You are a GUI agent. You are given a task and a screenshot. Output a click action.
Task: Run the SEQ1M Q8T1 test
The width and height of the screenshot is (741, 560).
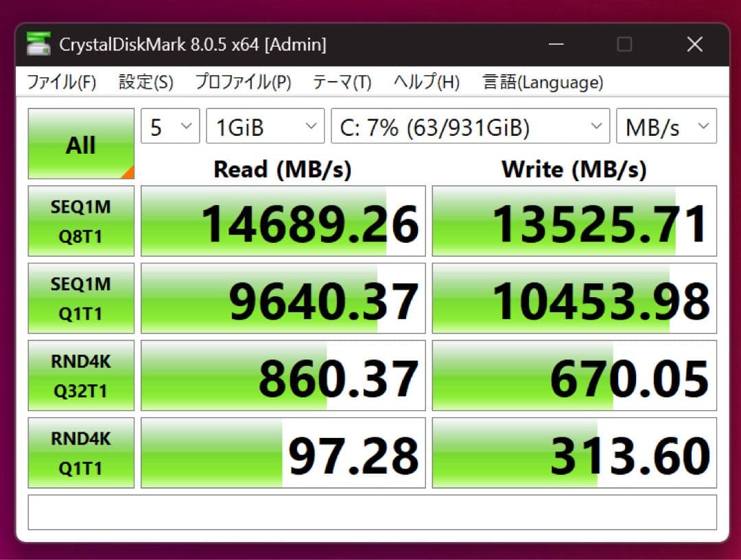pyautogui.click(x=80, y=220)
